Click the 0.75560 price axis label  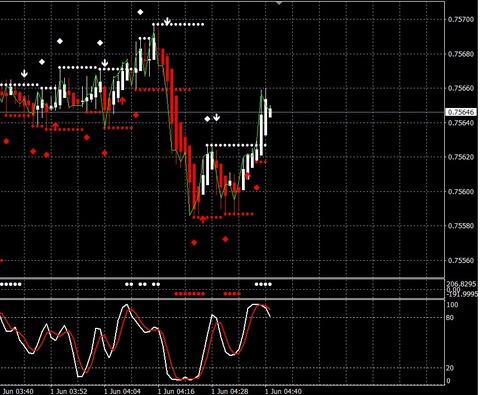[x=461, y=260]
